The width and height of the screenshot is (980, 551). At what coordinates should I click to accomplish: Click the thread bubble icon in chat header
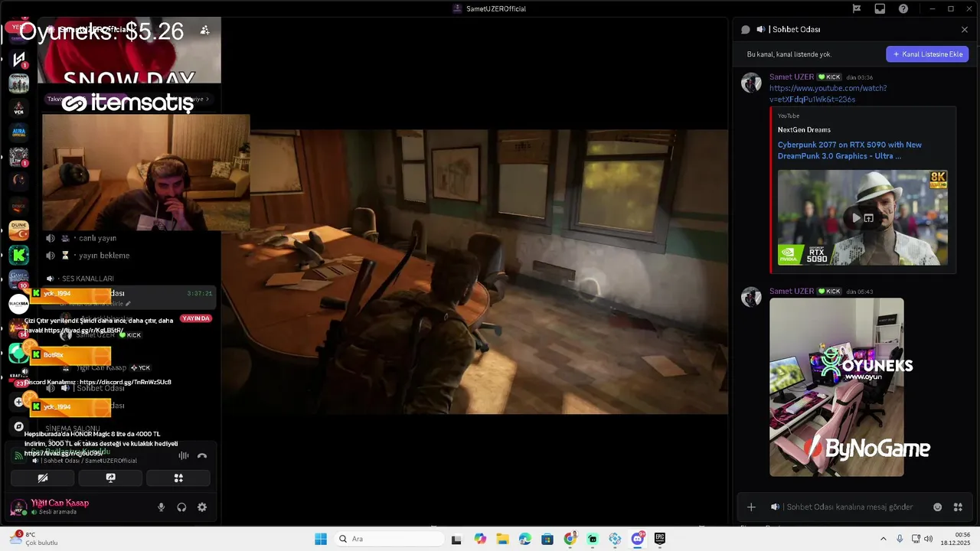[745, 29]
